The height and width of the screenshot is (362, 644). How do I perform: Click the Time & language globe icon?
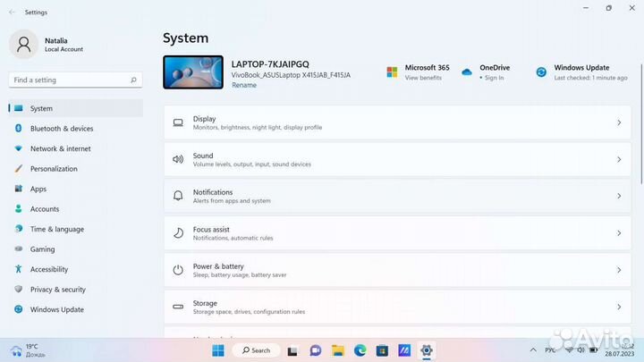(19, 229)
